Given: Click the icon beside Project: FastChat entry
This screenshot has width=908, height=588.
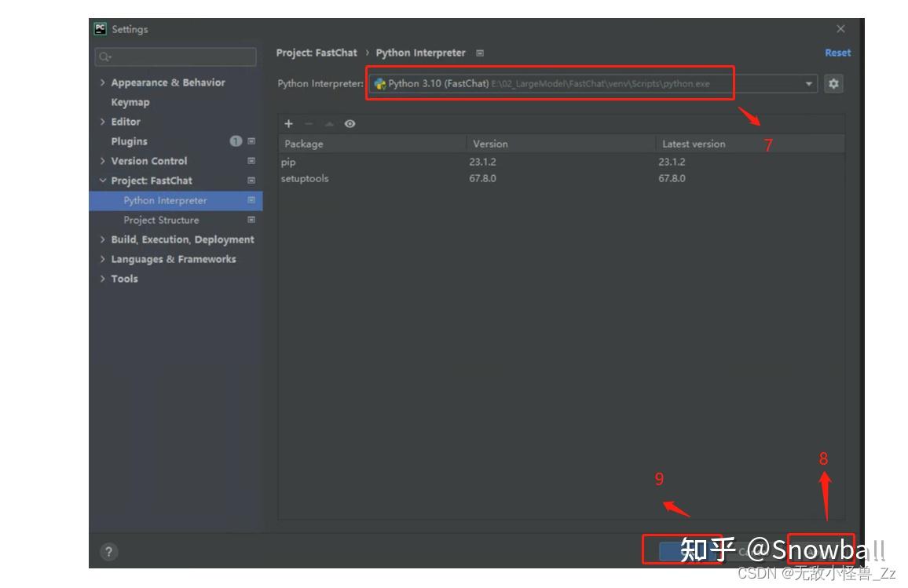Looking at the screenshot, I should click(x=251, y=181).
